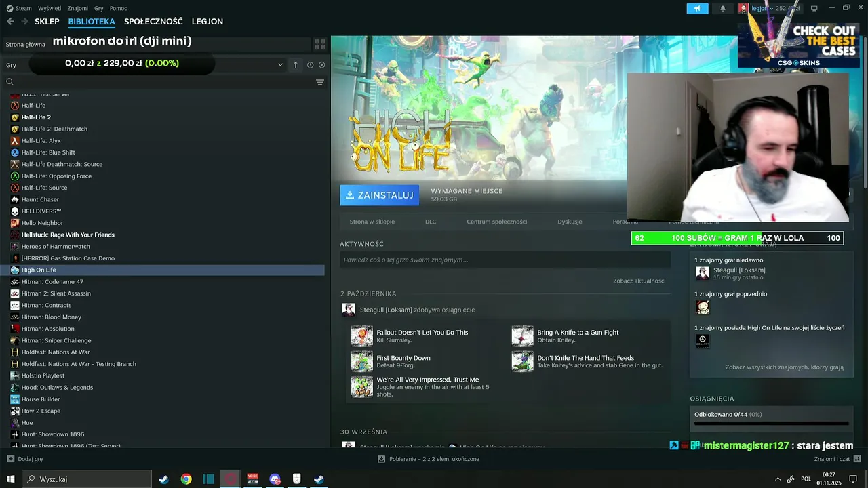Click Dodaj grę add game button
The image size is (868, 488).
click(x=24, y=459)
